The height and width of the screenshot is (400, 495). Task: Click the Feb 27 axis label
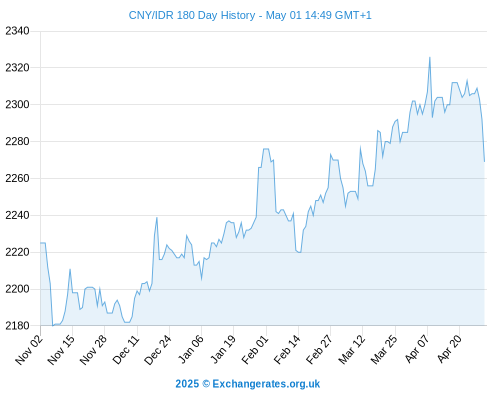(319, 349)
